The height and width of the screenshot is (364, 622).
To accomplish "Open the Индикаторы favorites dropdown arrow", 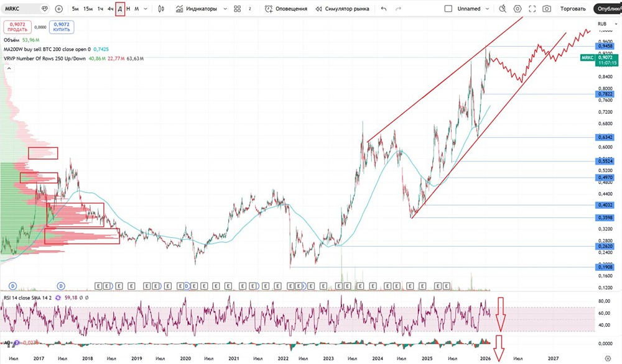I will click(x=225, y=9).
